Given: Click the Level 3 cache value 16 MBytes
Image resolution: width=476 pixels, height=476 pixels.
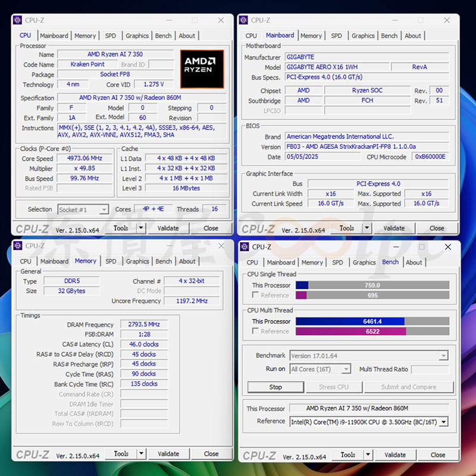Looking at the screenshot, I should 186,188.
